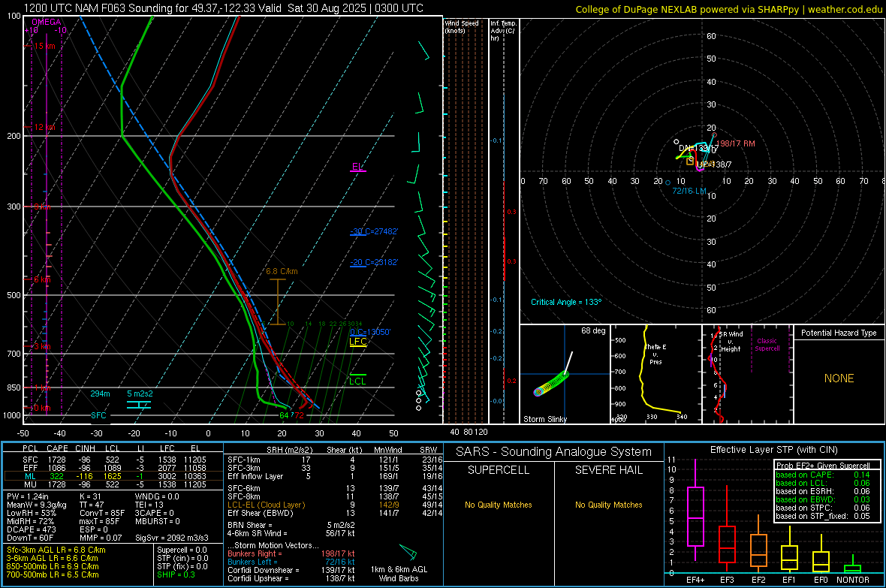Click green 'SHIP = 0.3' value
Viewport: 886px width, 588px height.
point(176,574)
